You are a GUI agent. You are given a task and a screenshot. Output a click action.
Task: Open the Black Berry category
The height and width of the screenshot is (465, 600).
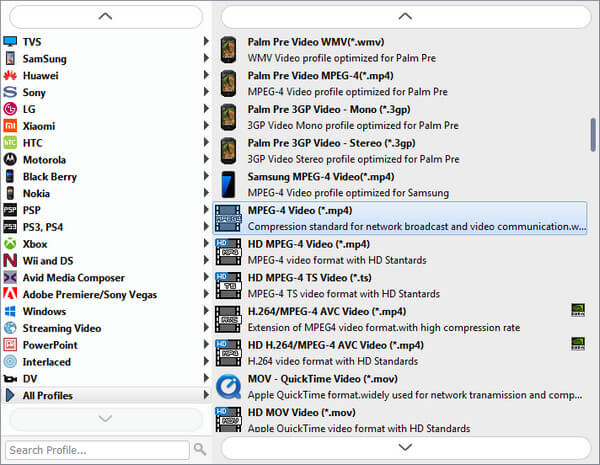point(106,176)
